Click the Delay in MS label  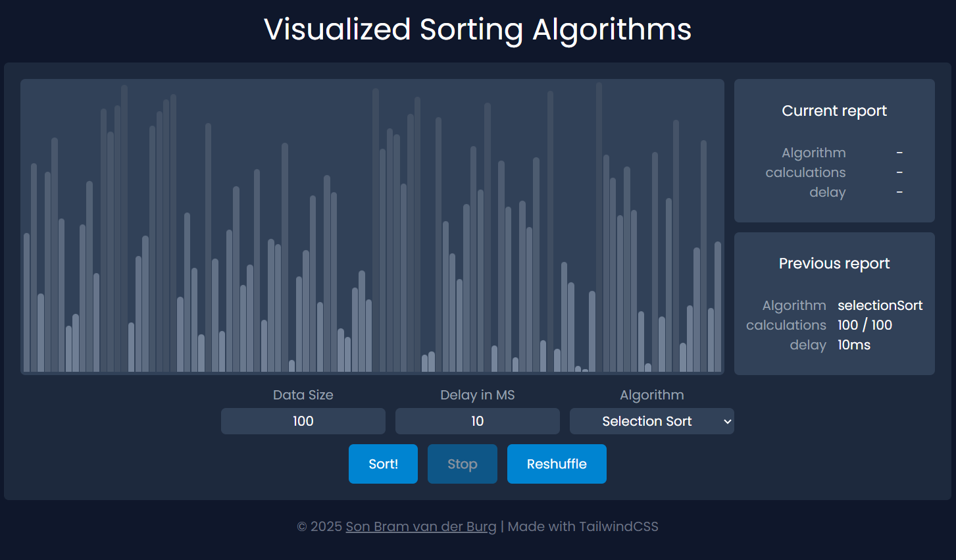(477, 395)
